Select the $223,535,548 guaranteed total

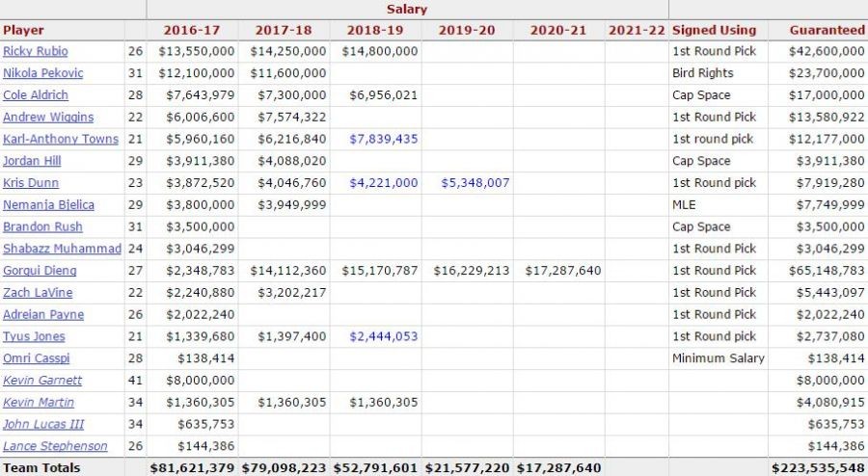coord(818,468)
